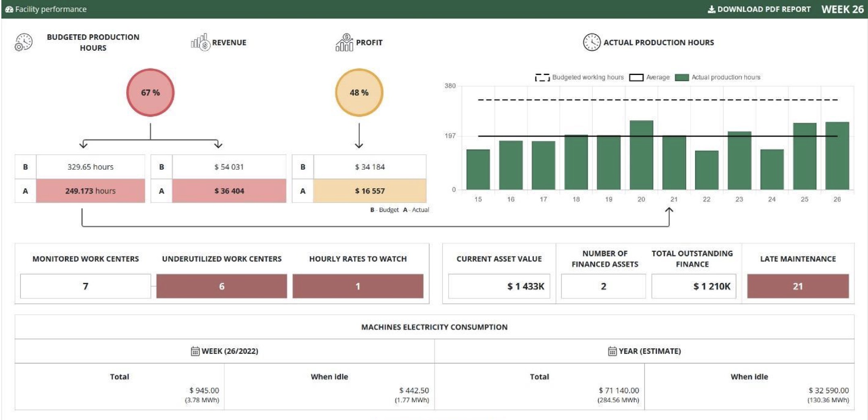The width and height of the screenshot is (868, 420).
Task: Select the week 20 bar in the chart
Action: point(642,155)
